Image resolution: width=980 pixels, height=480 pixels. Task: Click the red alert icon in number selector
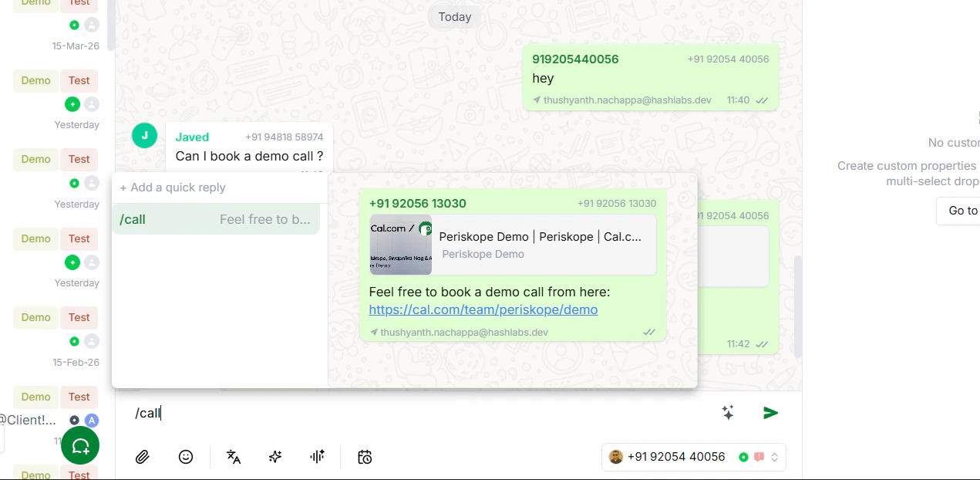[x=759, y=457]
